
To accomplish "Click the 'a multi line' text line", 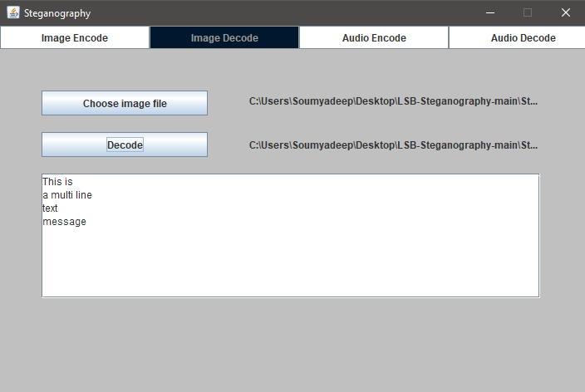I will click(67, 195).
